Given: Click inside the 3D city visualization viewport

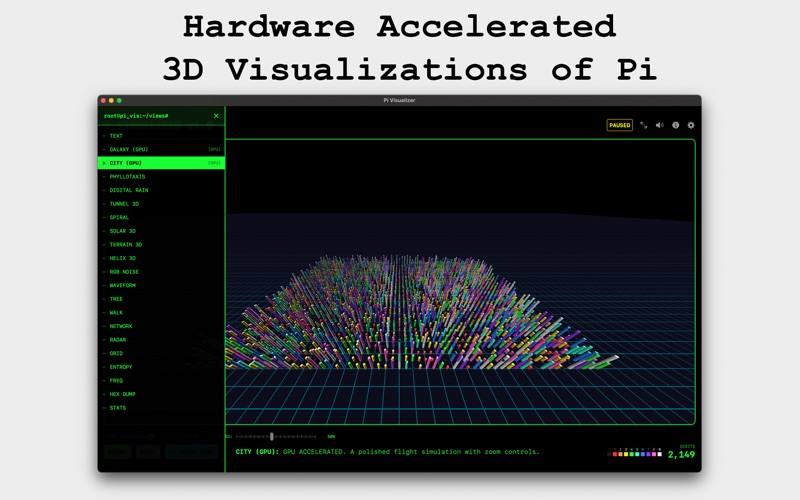Looking at the screenshot, I should point(460,282).
